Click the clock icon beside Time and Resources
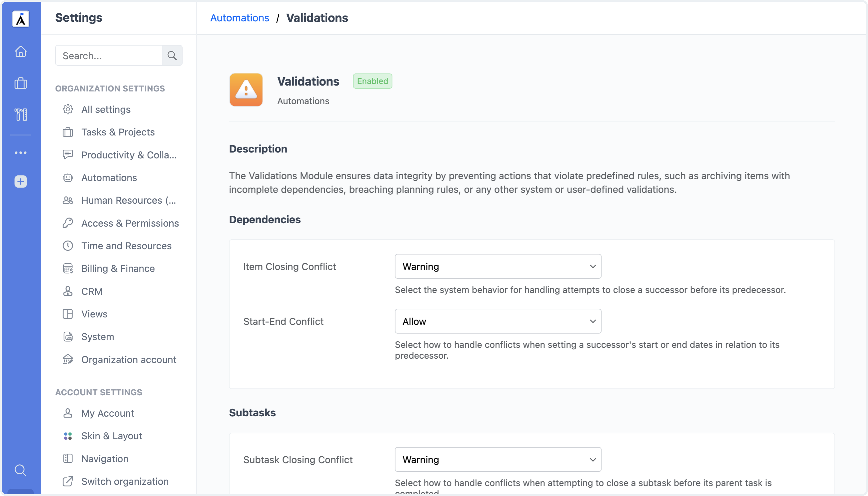Viewport: 868px width, 496px height. point(68,246)
